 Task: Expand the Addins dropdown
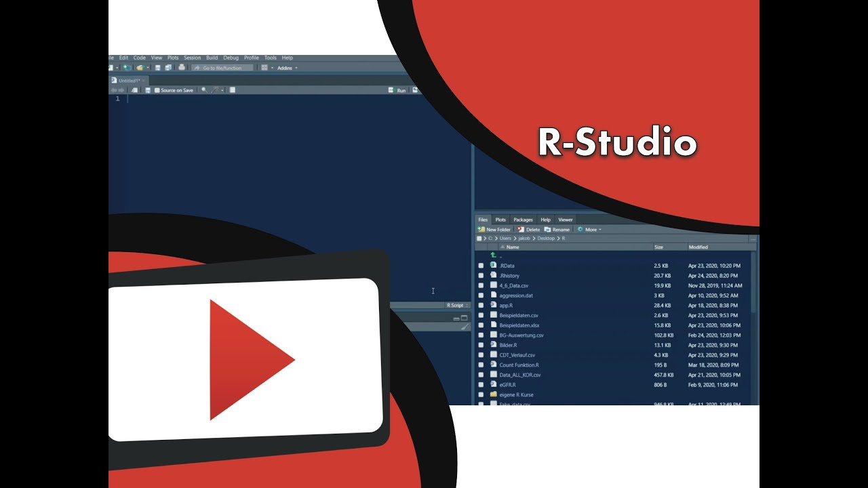288,68
